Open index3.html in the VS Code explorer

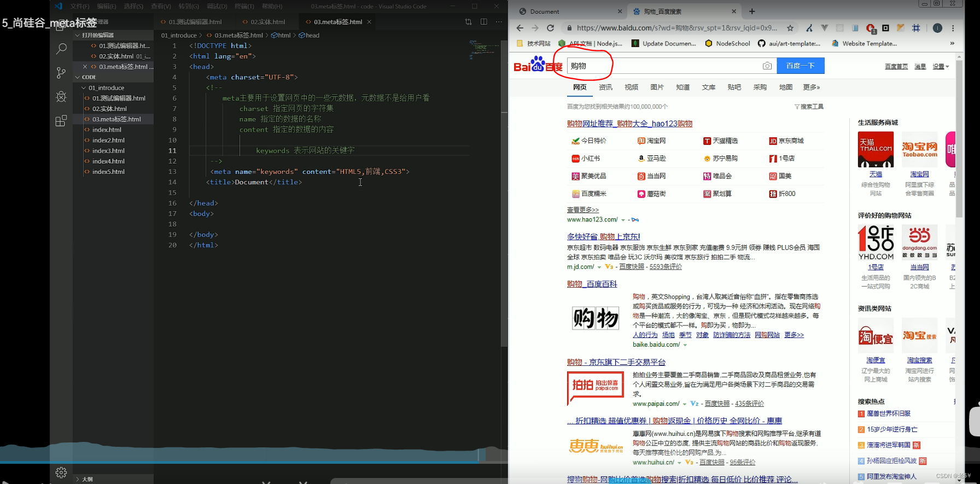(x=108, y=150)
